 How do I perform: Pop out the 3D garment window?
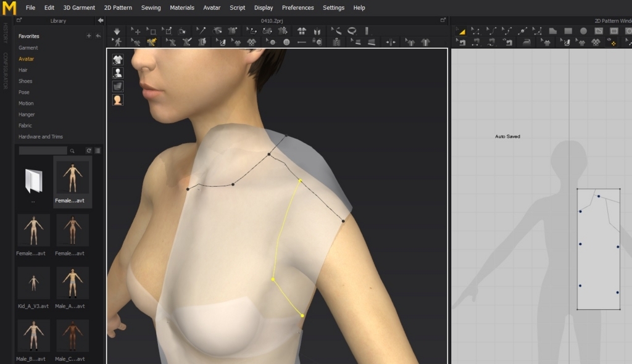[x=443, y=20]
